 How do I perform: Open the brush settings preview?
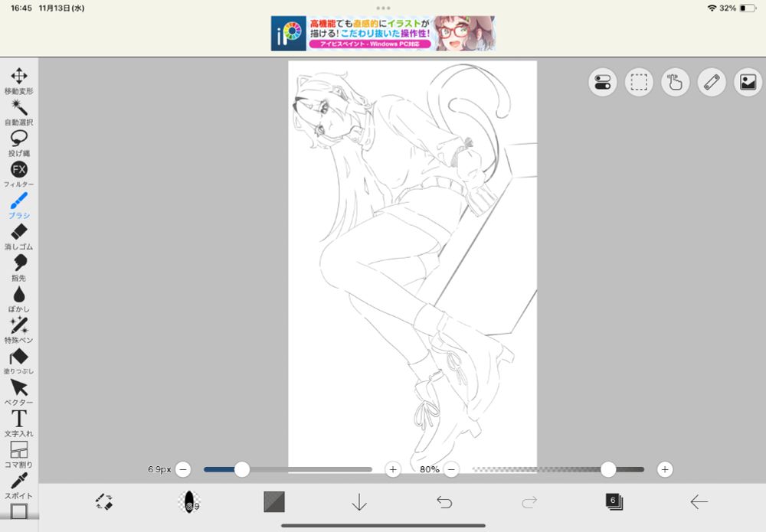tap(189, 501)
